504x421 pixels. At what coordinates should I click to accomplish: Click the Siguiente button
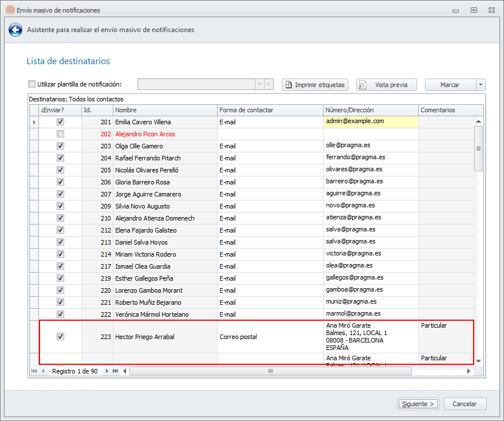(x=418, y=404)
